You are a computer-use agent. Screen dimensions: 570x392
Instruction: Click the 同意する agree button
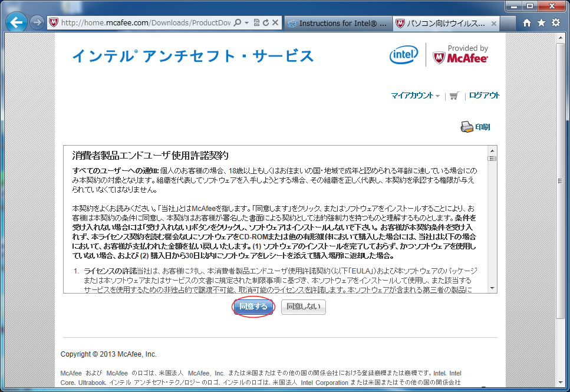click(x=253, y=307)
